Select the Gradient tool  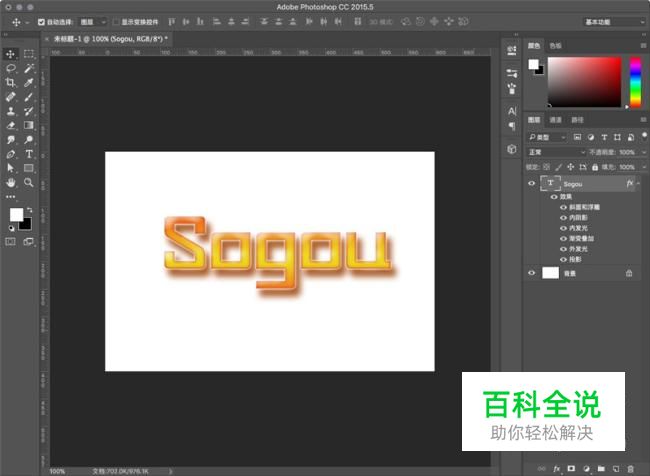pyautogui.click(x=29, y=125)
